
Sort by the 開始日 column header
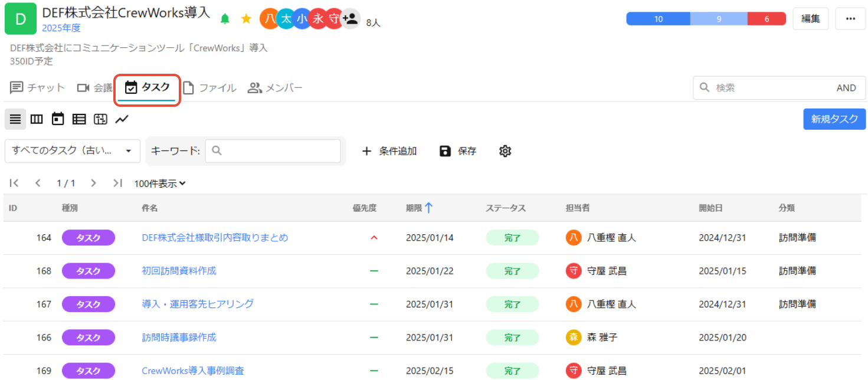point(710,208)
